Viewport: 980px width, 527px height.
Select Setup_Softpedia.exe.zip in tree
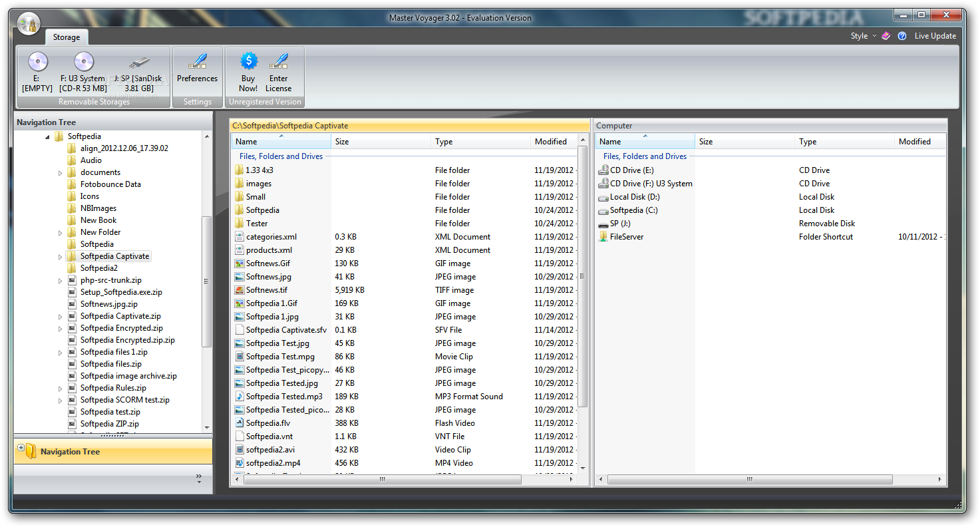pyautogui.click(x=121, y=292)
